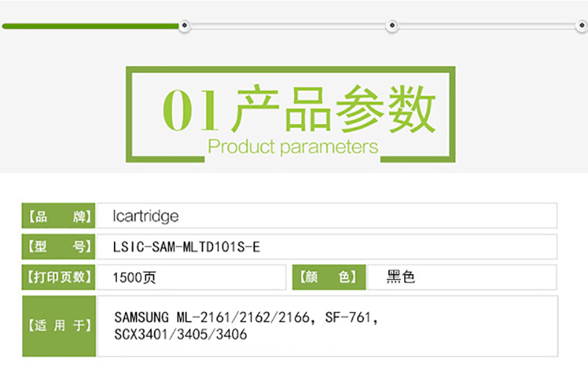Viewport: 588px width, 390px height.
Task: Click the large 01 number in the heading
Action: point(190,110)
